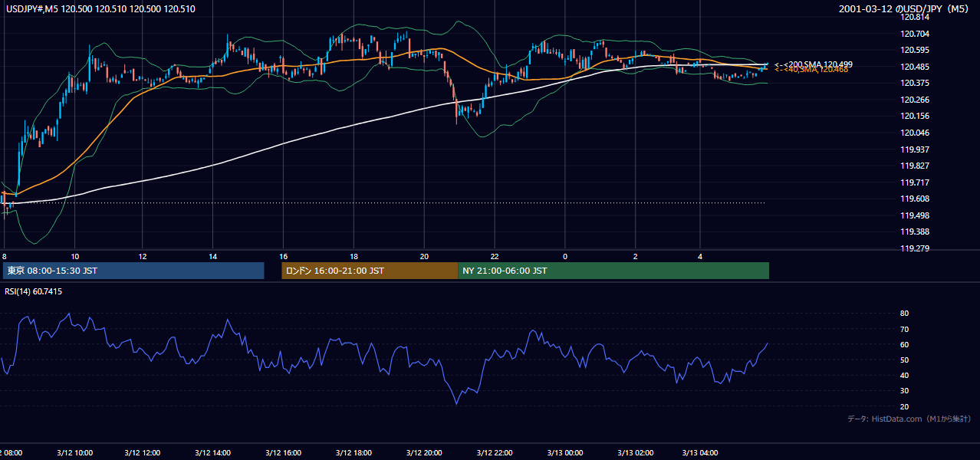Viewport: 980px width, 460px height.
Task: Click hour label 0 under price chart
Action: pyautogui.click(x=565, y=256)
